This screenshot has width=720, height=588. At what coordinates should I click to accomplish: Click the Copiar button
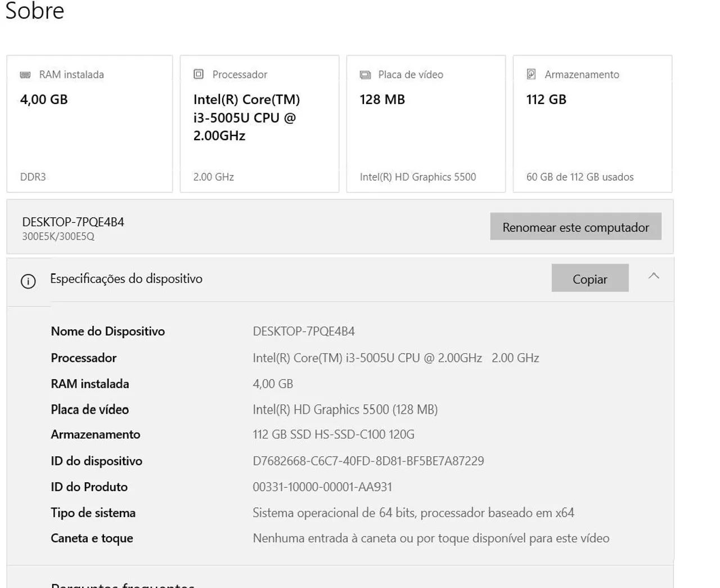click(x=590, y=279)
